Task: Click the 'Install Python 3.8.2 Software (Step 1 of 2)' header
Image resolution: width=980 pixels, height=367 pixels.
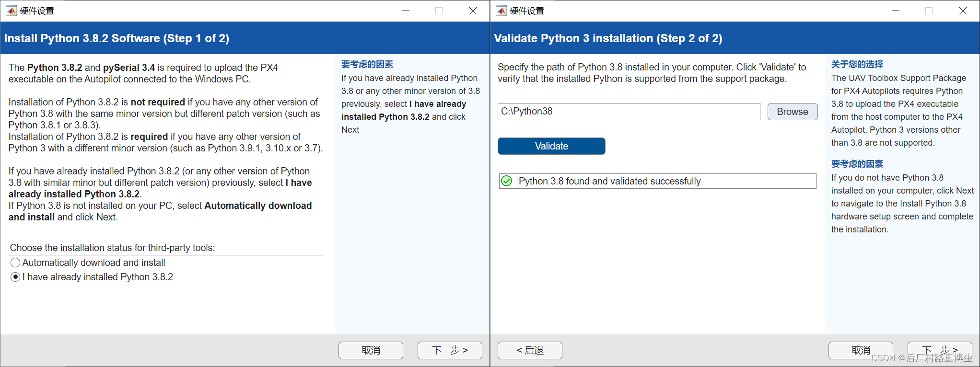Action: (x=117, y=38)
